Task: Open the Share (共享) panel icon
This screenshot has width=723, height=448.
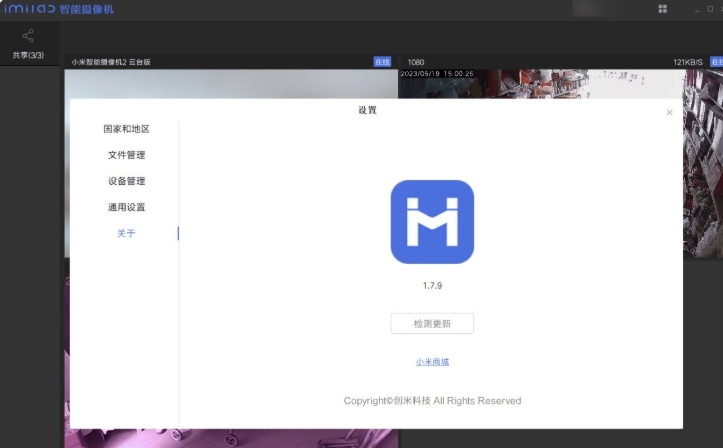Action: pos(28,36)
